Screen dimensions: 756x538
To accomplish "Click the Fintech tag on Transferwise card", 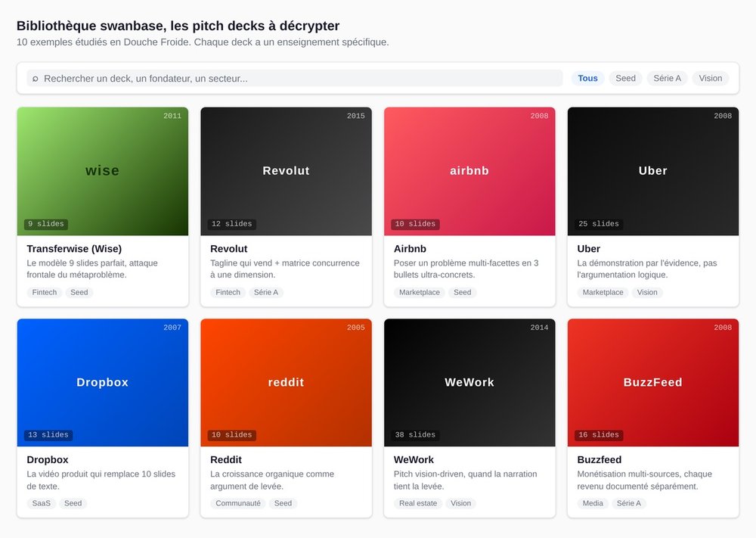I will 45,292.
